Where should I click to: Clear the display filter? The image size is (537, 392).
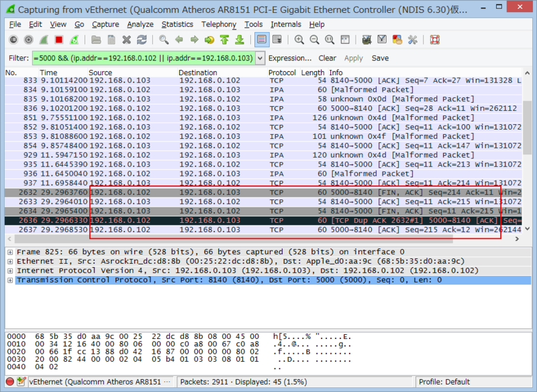point(327,58)
